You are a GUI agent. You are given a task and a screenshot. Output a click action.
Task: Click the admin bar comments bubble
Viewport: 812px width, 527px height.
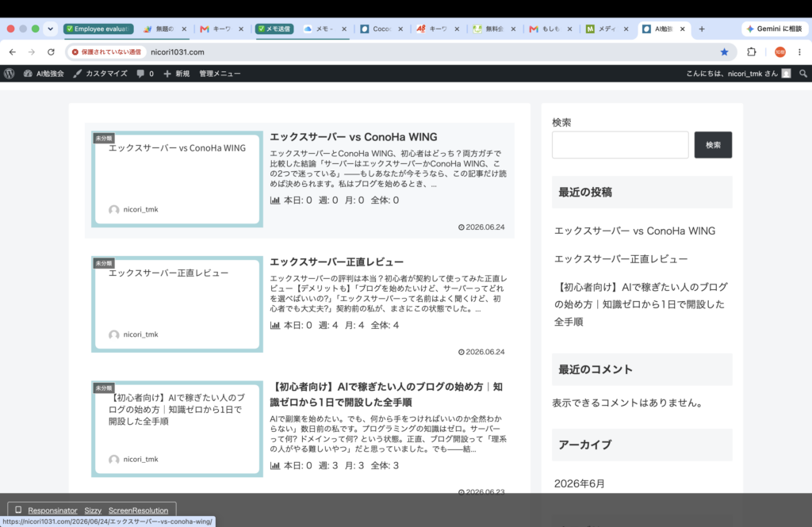pyautogui.click(x=145, y=74)
